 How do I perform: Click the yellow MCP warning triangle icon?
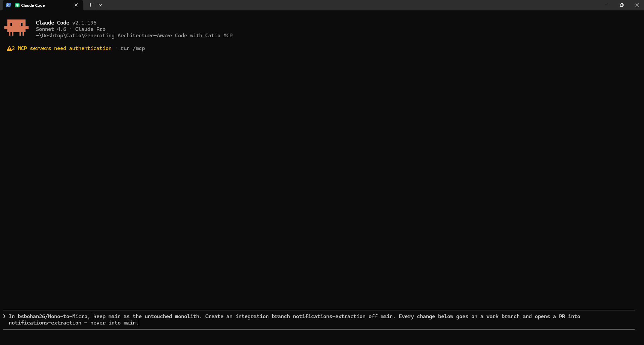coord(9,48)
